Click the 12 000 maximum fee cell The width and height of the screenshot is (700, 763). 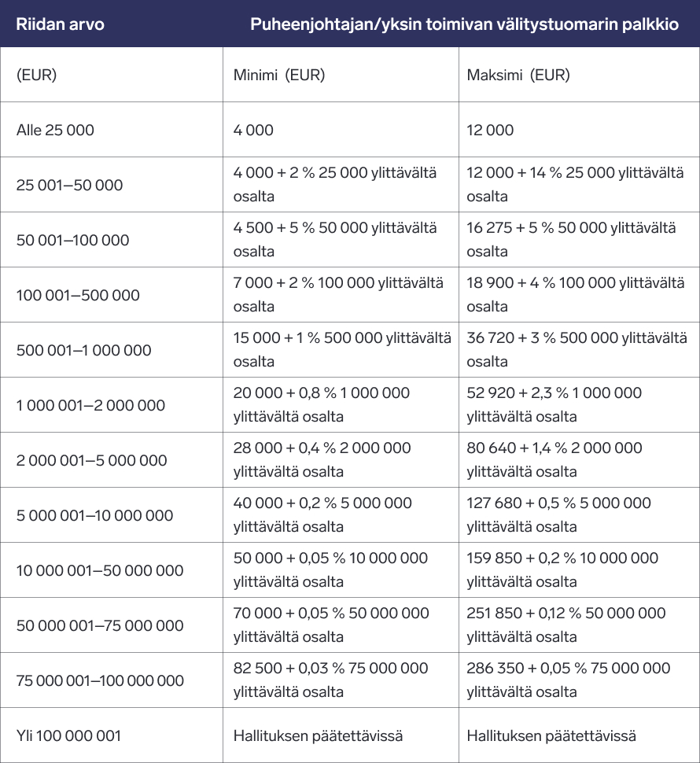pos(490,130)
